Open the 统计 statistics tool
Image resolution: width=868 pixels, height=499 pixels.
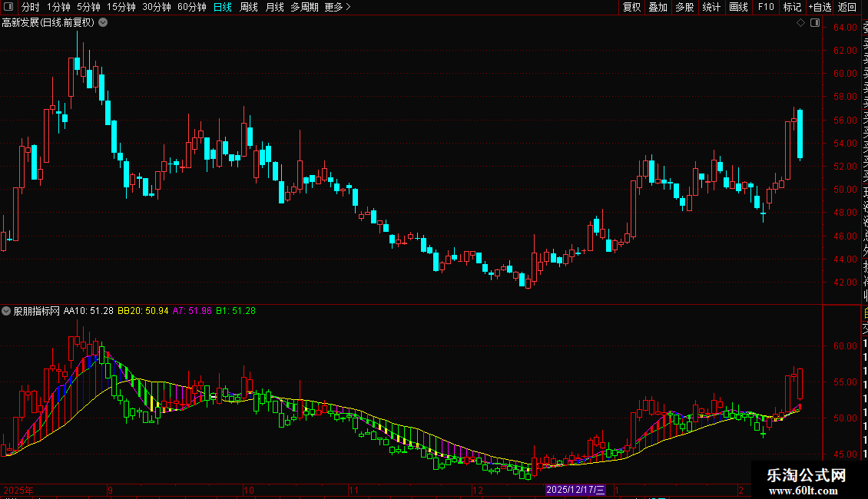pos(711,7)
